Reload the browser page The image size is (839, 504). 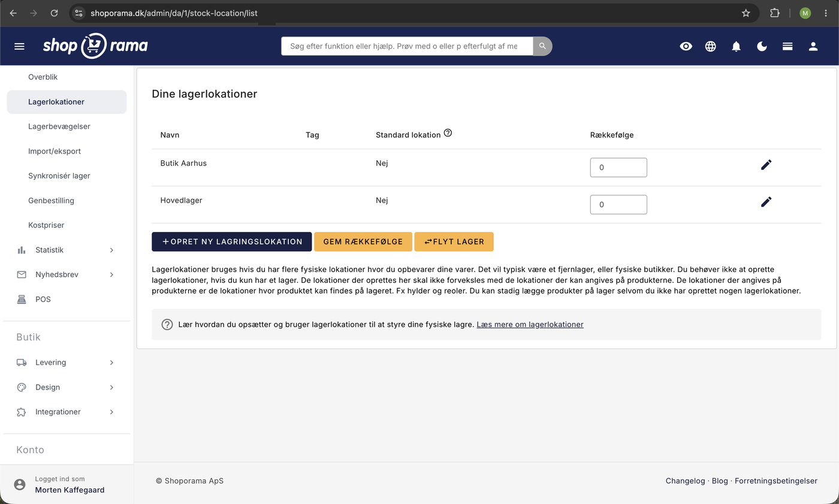[x=54, y=13]
